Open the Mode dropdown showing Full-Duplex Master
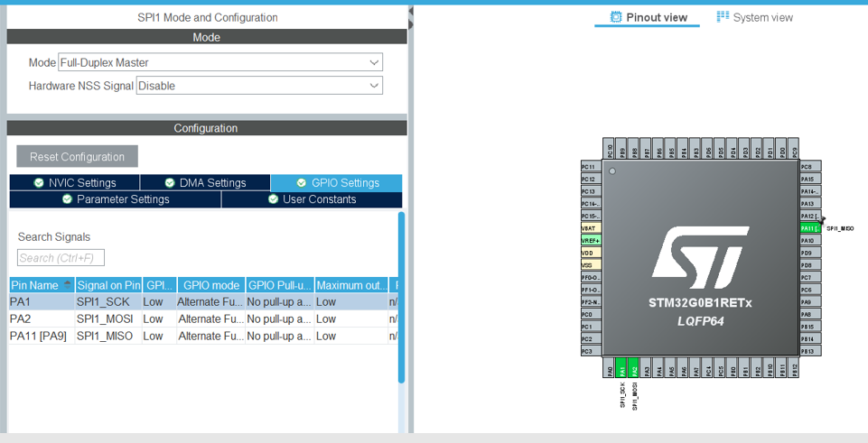Screen dimensions: 868x443 coord(220,62)
